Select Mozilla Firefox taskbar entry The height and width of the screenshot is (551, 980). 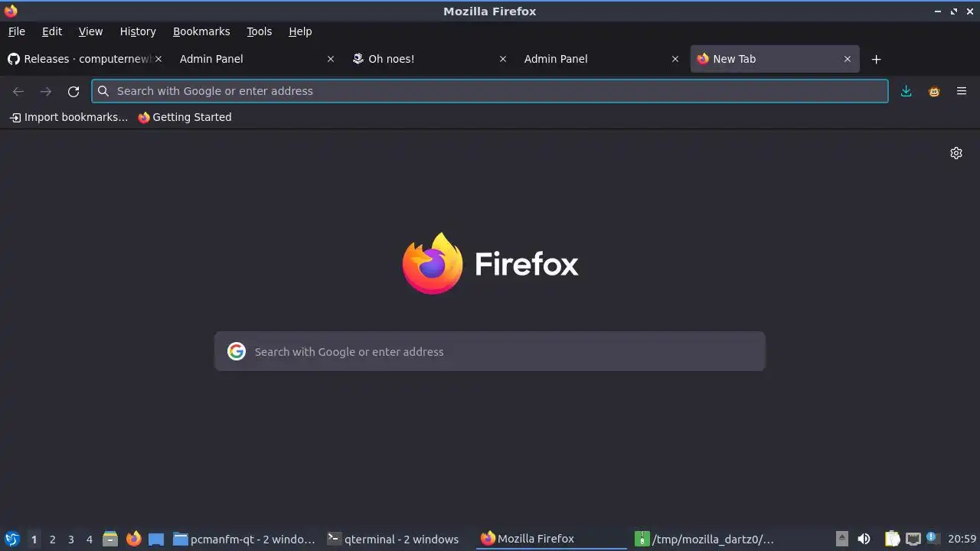(x=551, y=539)
